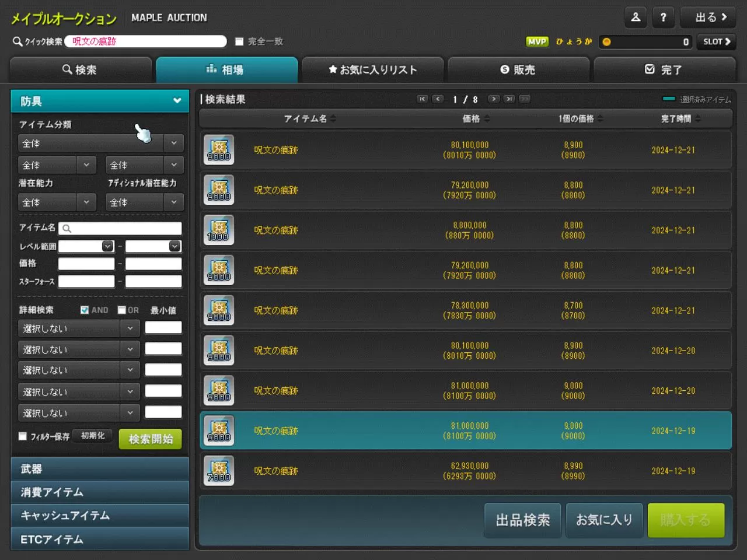Collapse the 防具 category header
Viewport: 747px width, 560px height.
tap(100, 101)
